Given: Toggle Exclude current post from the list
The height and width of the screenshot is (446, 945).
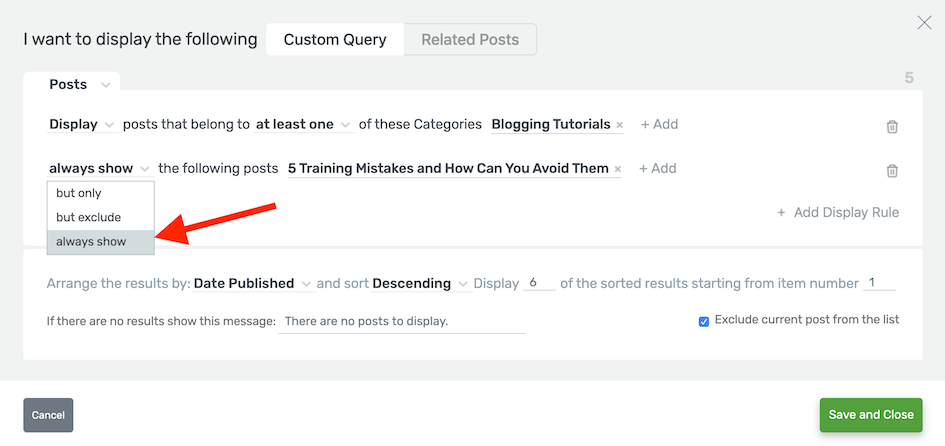Looking at the screenshot, I should (x=704, y=321).
